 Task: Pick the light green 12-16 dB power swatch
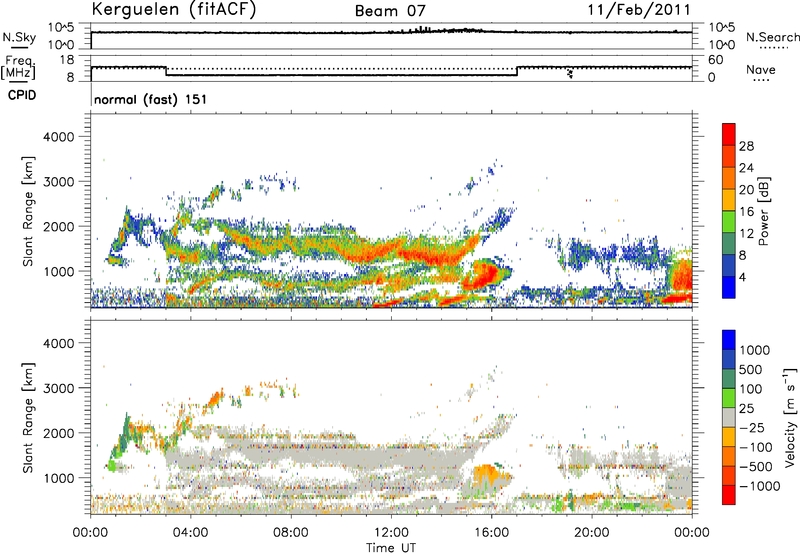click(x=729, y=221)
